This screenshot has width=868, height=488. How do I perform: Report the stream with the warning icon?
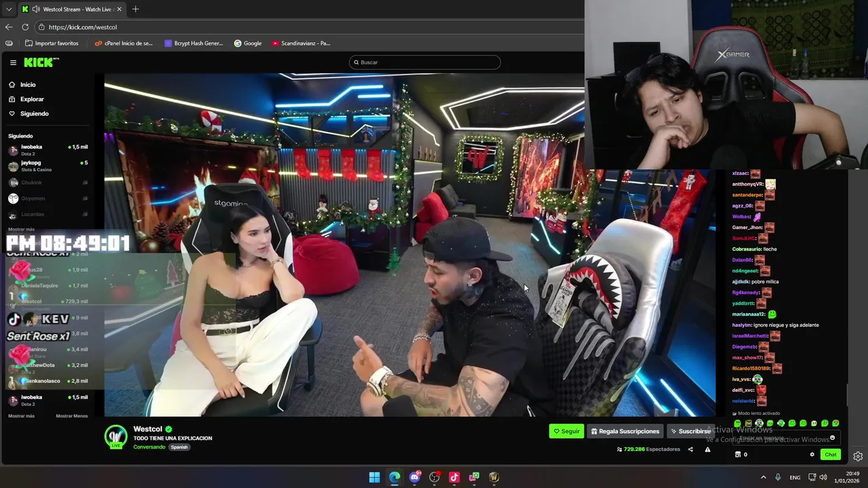click(x=707, y=449)
